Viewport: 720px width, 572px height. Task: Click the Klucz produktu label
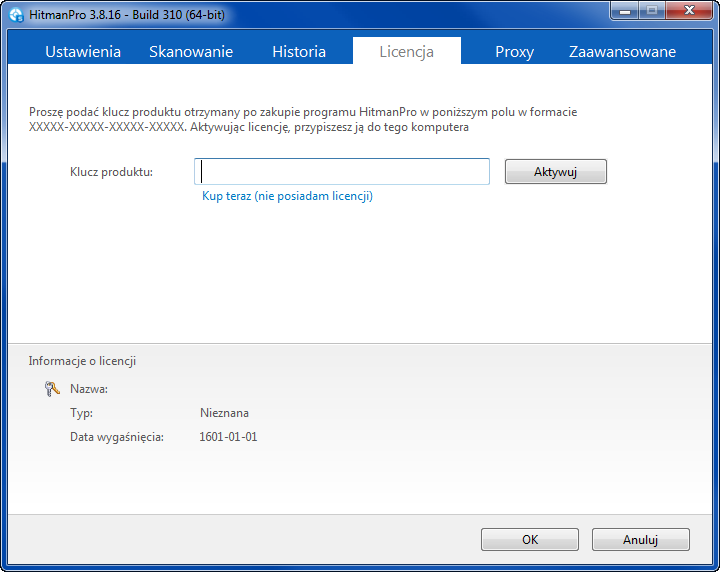click(111, 172)
